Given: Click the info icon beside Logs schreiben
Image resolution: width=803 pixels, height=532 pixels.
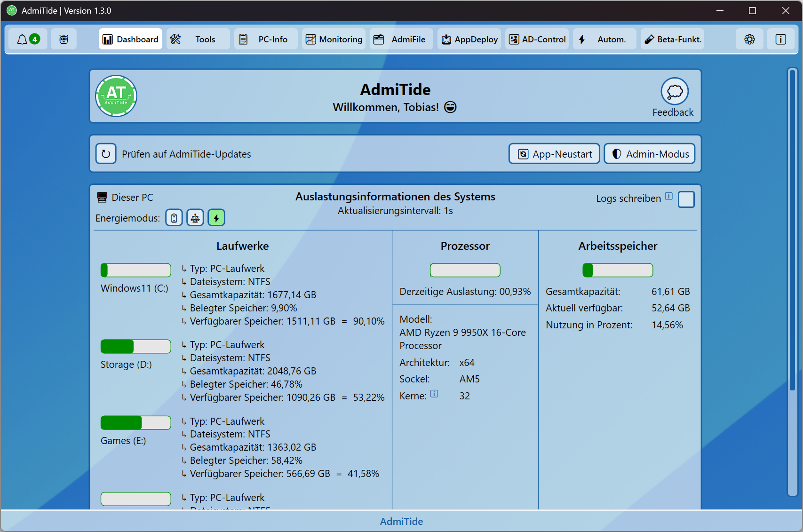Looking at the screenshot, I should point(668,196).
